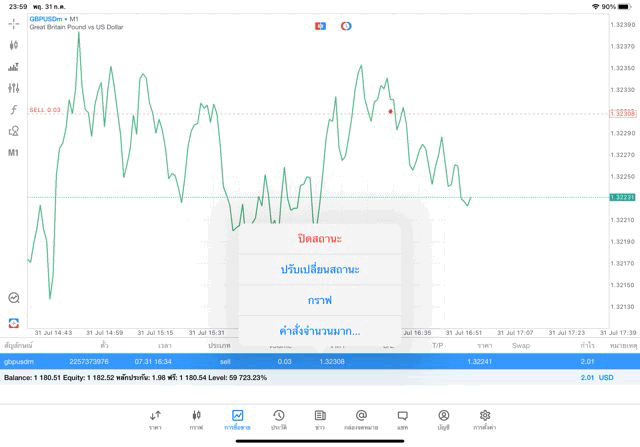Open the indicators f icon

coord(14,110)
